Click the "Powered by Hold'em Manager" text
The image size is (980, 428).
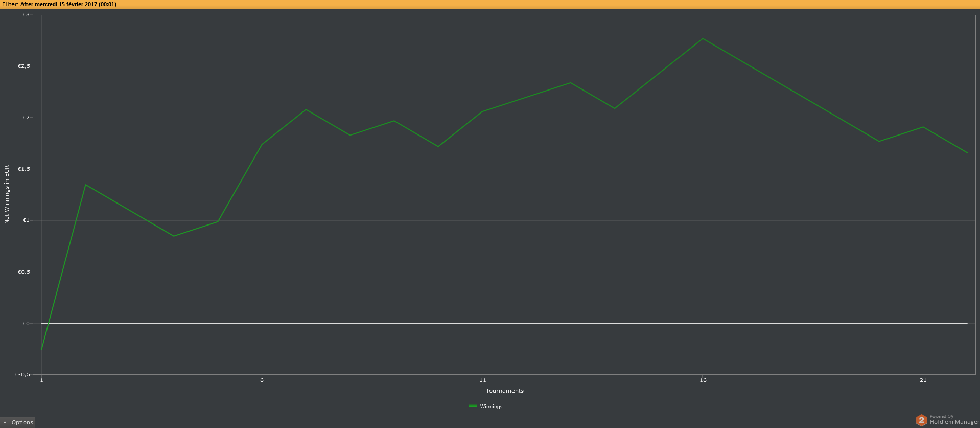[x=954, y=419]
